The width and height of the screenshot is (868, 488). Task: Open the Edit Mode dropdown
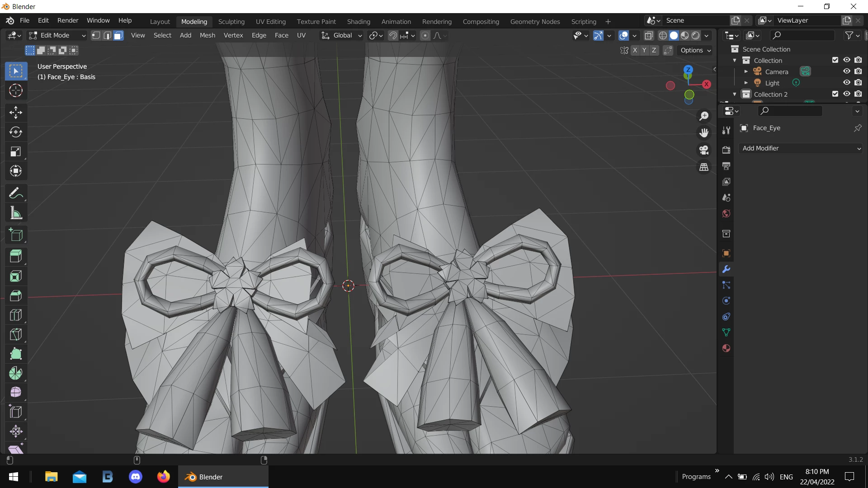click(x=57, y=35)
